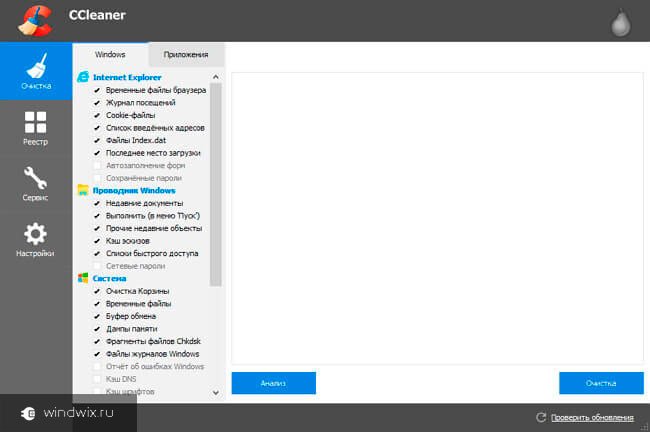
Task: Uncheck Очистка Корзины
Action: tap(97, 291)
